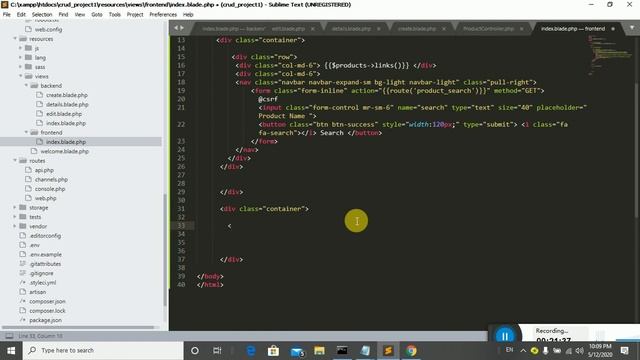
Task: Open console.php in routes
Action: 50,189
